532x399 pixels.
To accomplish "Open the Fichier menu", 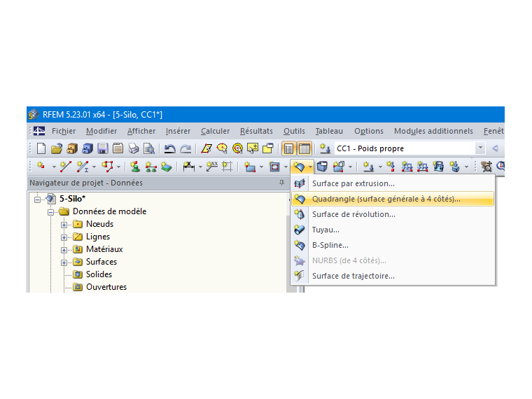I will coord(64,131).
